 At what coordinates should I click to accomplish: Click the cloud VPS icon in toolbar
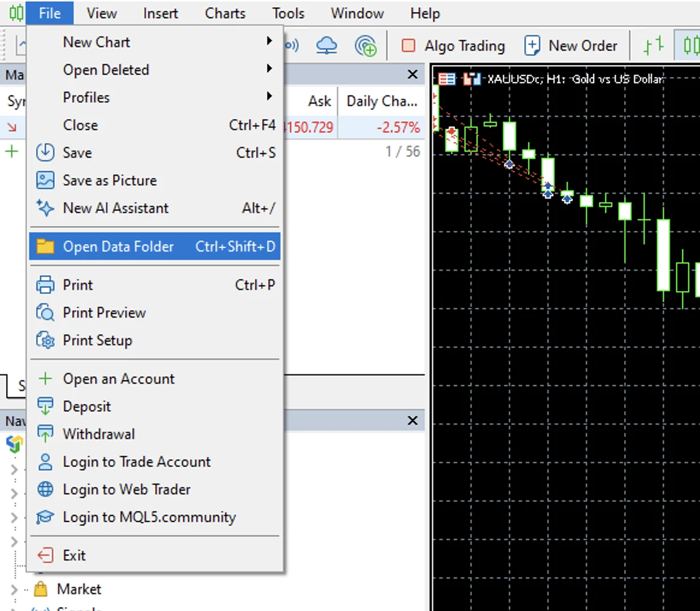[327, 46]
